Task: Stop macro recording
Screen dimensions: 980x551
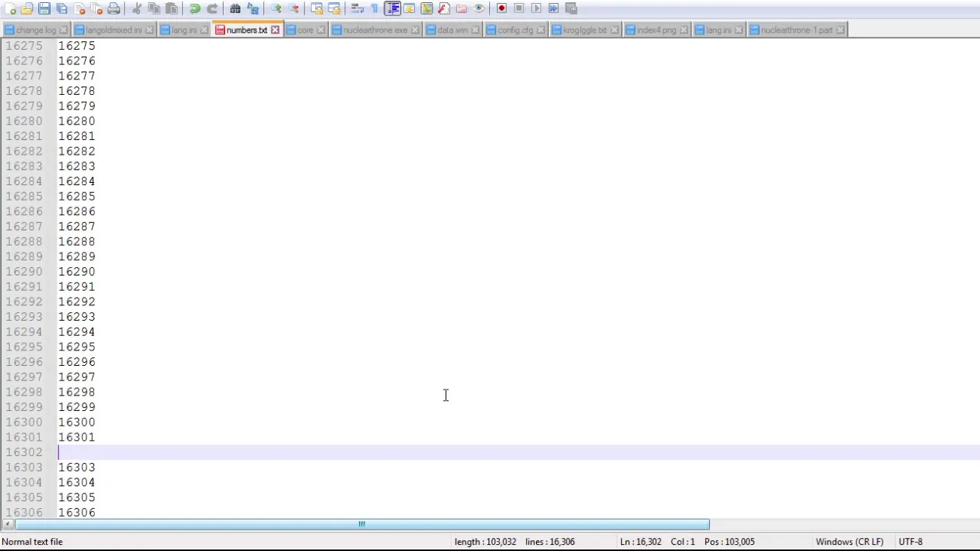Action: [519, 8]
